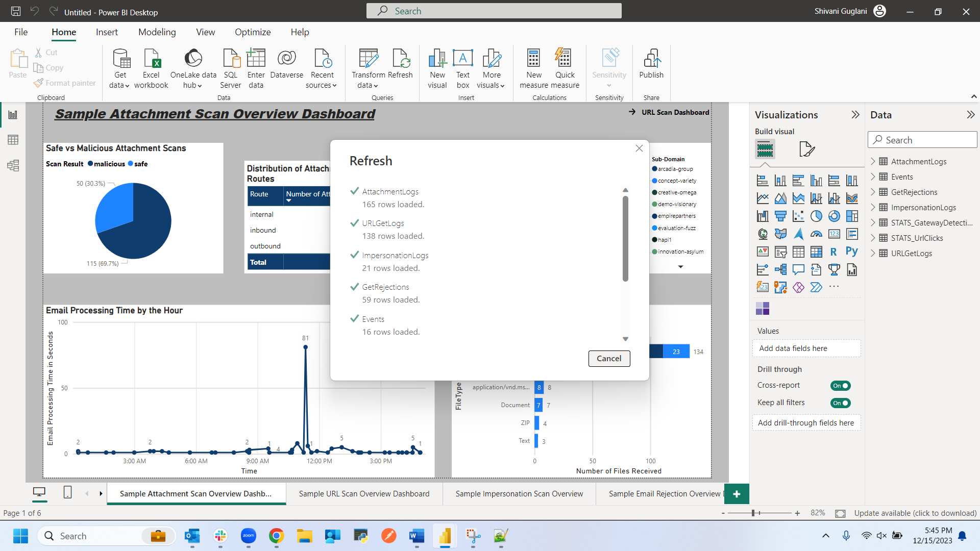Switch to Model view in left sidebar
The image size is (980, 551).
13,165
